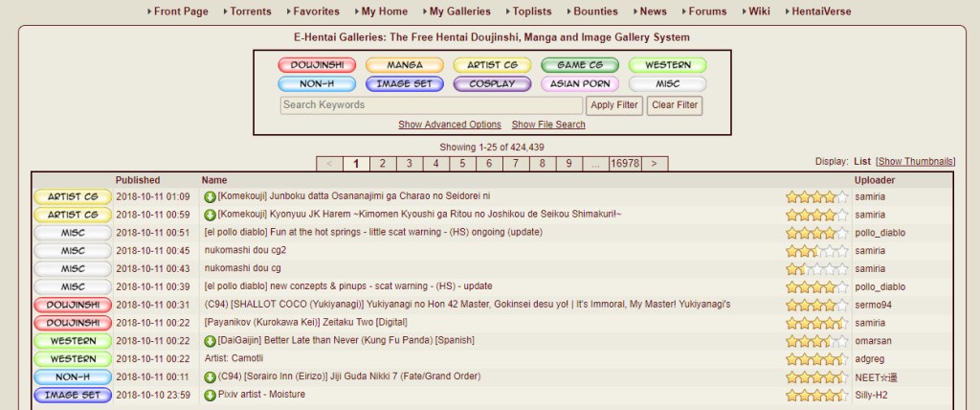Toggle the Game CG category filter
Screen dimensions: 980x410
click(x=580, y=65)
